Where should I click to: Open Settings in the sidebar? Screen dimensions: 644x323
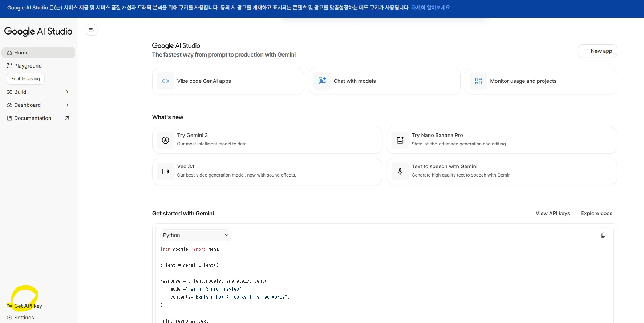click(x=38, y=318)
